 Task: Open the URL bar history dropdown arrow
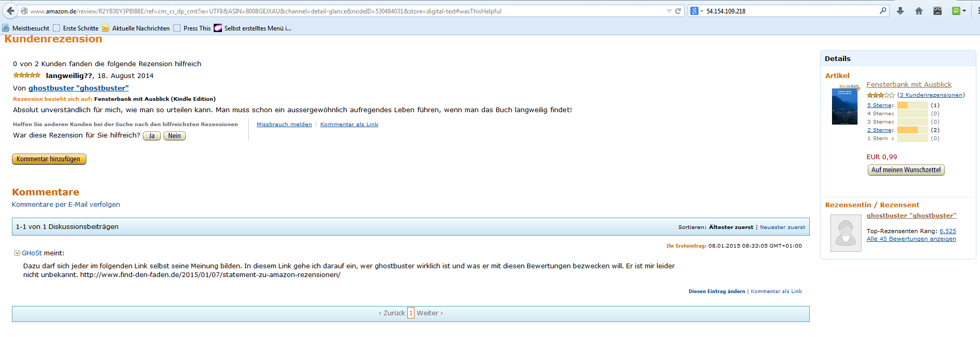click(x=669, y=11)
